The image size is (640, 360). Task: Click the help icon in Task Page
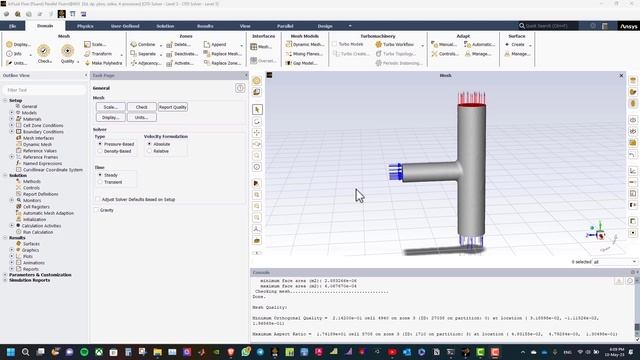point(240,88)
